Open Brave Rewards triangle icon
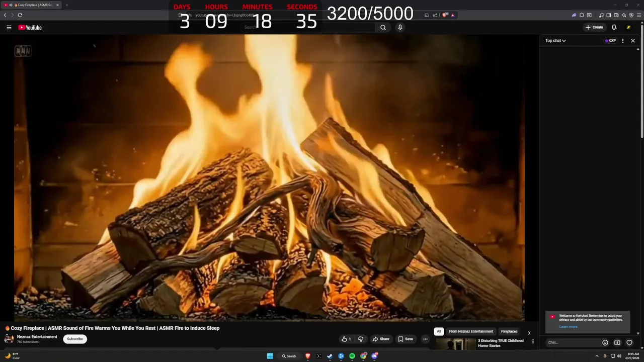 tap(453, 15)
